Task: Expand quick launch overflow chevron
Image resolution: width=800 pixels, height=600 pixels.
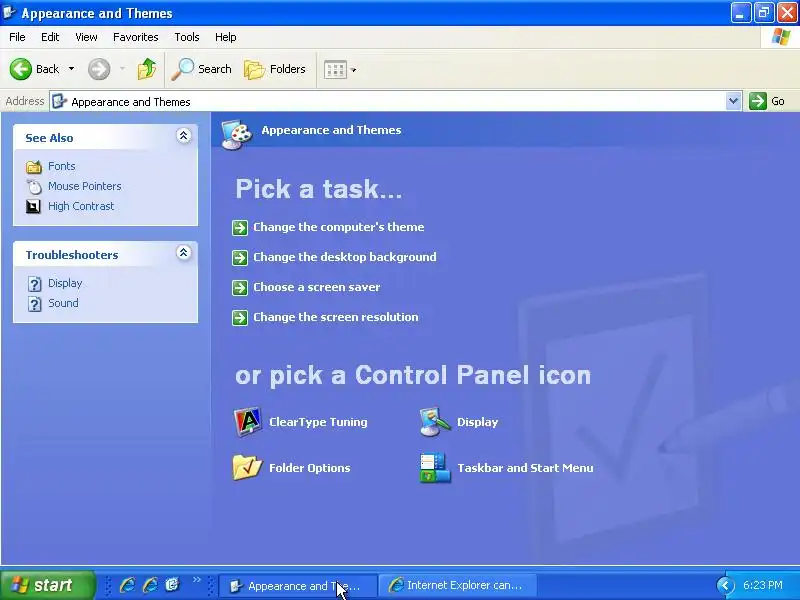Action: [196, 580]
